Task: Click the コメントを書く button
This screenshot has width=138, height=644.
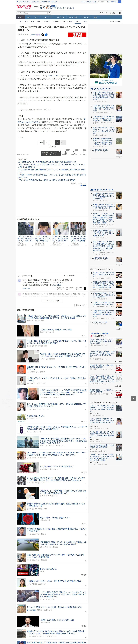Action: pyautogui.click(x=69, y=276)
